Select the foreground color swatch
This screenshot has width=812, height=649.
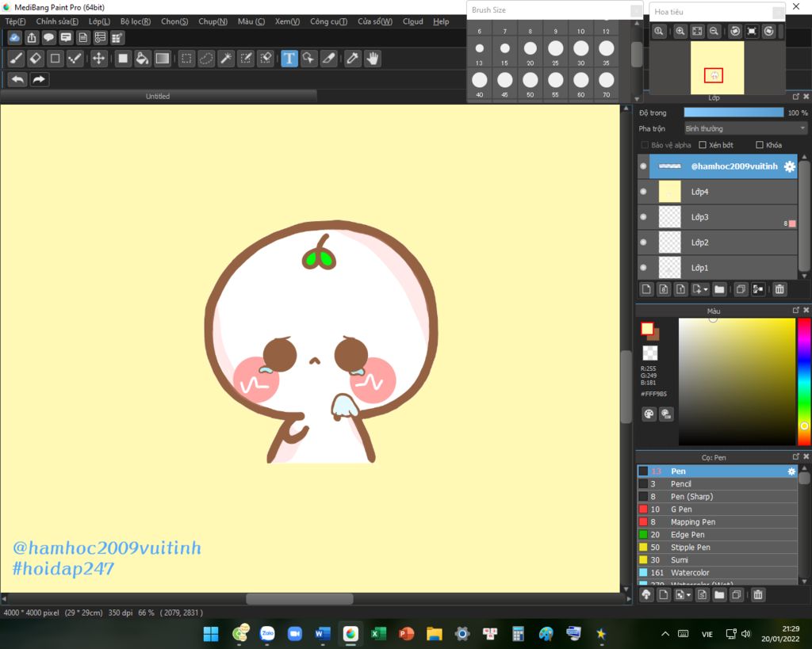point(647,328)
